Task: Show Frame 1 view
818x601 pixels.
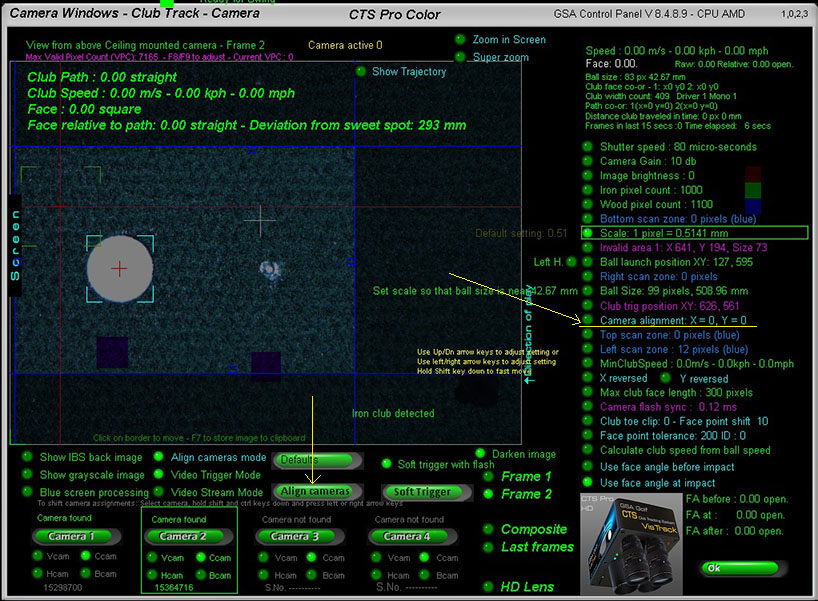Action: 488,476
